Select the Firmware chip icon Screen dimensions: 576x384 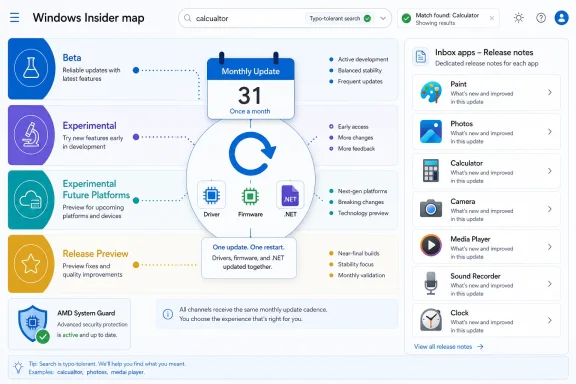[250, 196]
